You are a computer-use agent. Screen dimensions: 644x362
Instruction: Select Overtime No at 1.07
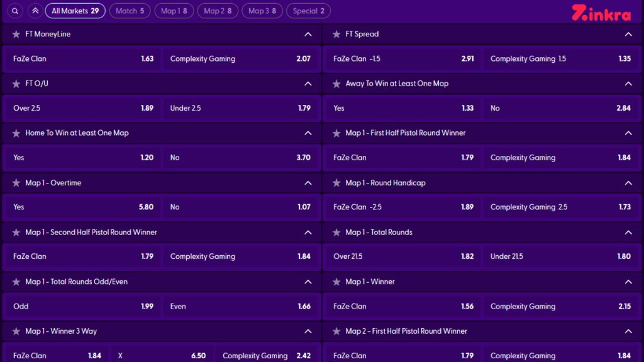click(241, 207)
